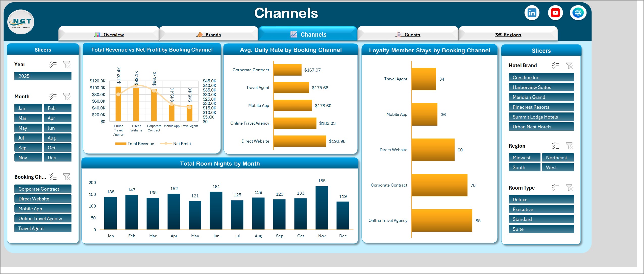This screenshot has width=644, height=274.
Task: Toggle multi-select for Room Type slicer
Action: point(556,188)
